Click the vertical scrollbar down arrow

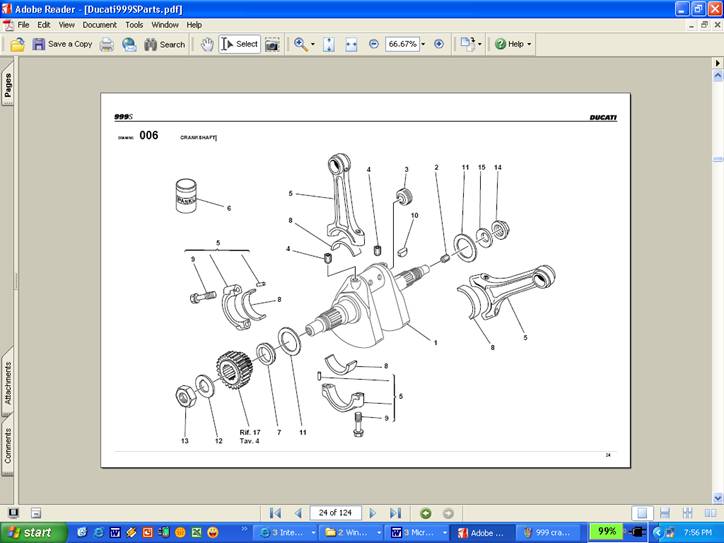718,498
